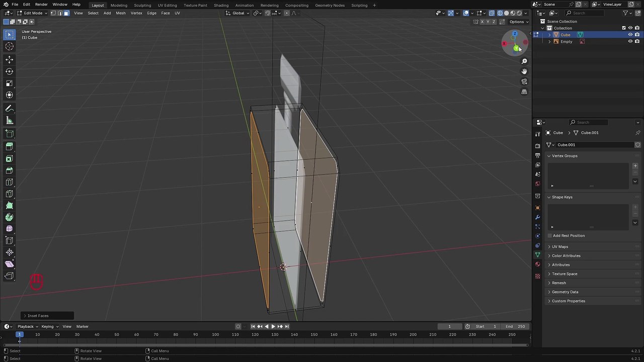This screenshot has height=362, width=644.
Task: Select the Select Box tool
Action: click(x=9, y=34)
